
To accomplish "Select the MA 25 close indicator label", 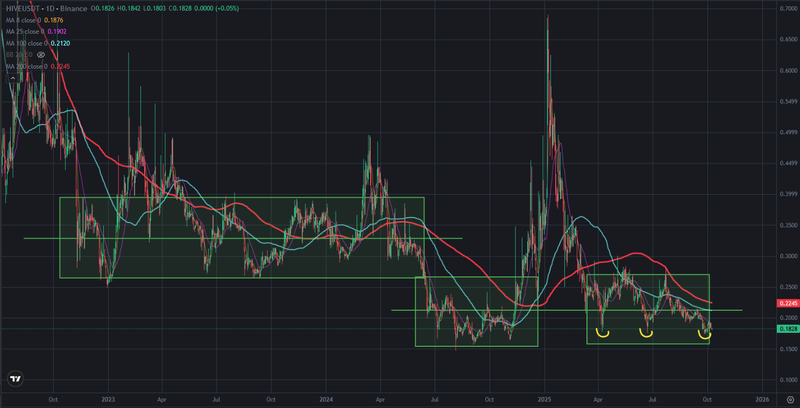I will pos(26,32).
